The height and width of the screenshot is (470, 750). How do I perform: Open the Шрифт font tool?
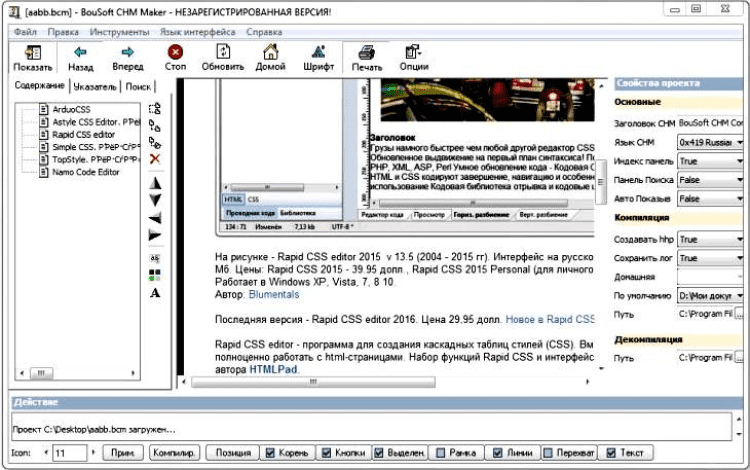319,51
